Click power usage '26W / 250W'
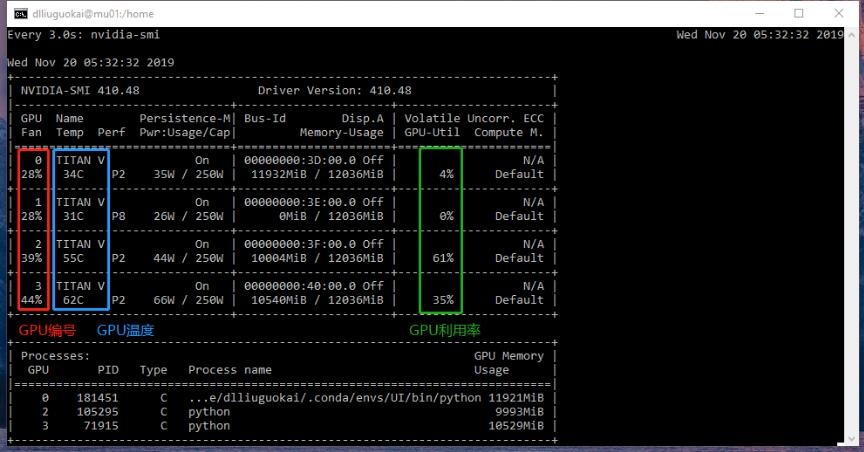864x452 pixels. [x=188, y=216]
